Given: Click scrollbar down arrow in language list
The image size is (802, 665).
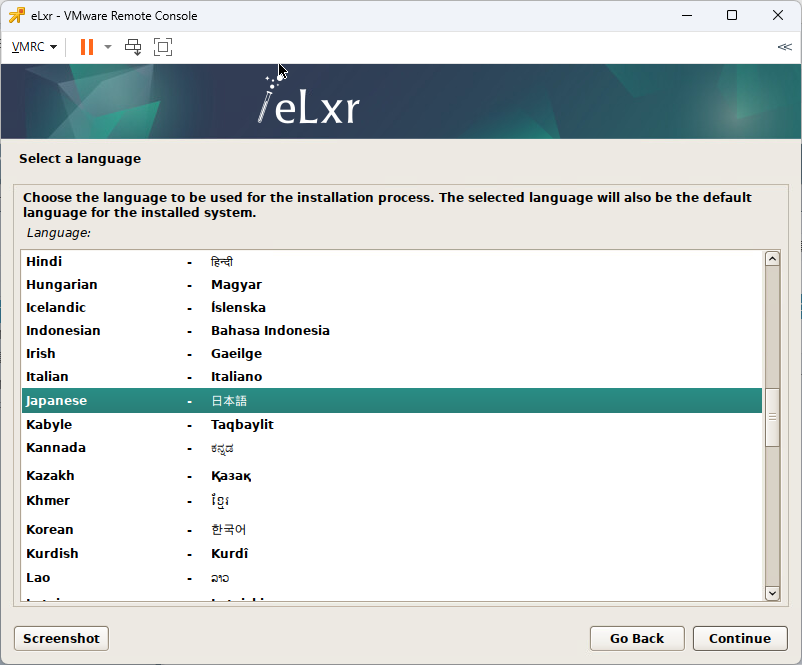Looking at the screenshot, I should (772, 593).
